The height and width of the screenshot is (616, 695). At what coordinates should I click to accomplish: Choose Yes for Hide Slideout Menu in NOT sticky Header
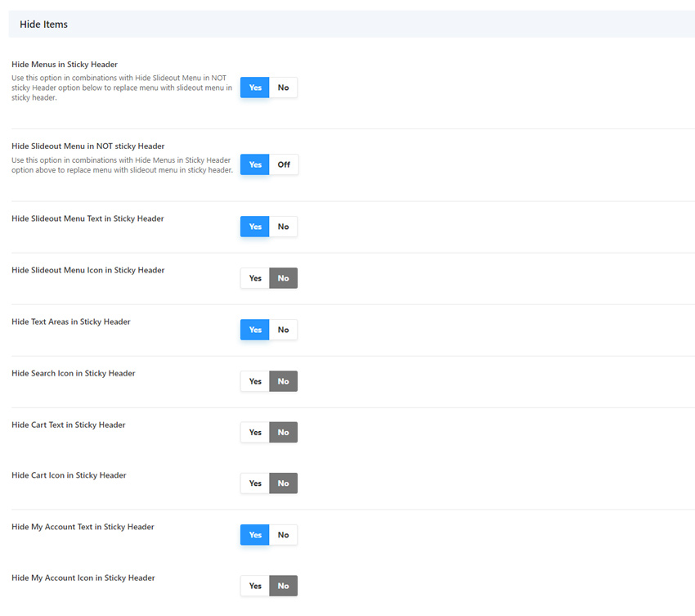255,164
